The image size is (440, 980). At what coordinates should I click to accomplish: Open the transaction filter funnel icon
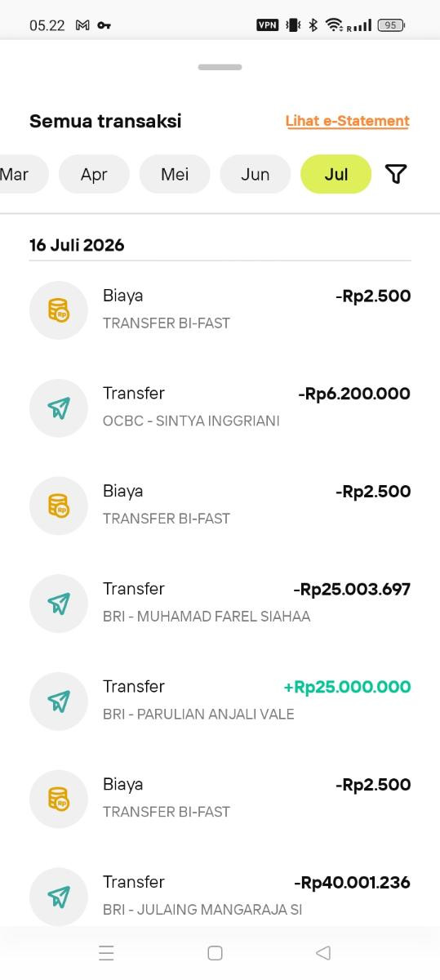pyautogui.click(x=396, y=174)
